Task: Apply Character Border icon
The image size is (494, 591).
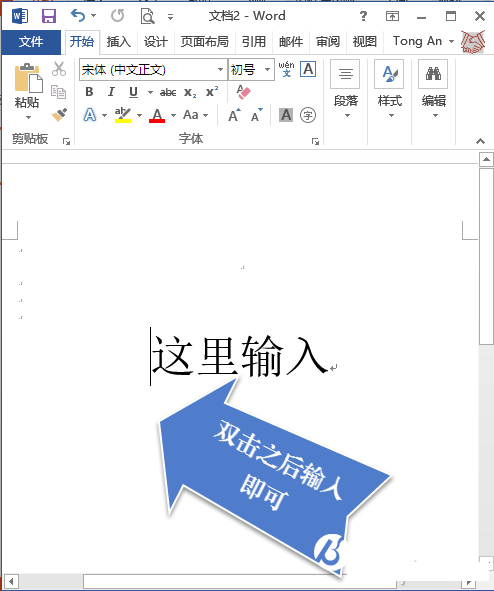Action: 308,69
